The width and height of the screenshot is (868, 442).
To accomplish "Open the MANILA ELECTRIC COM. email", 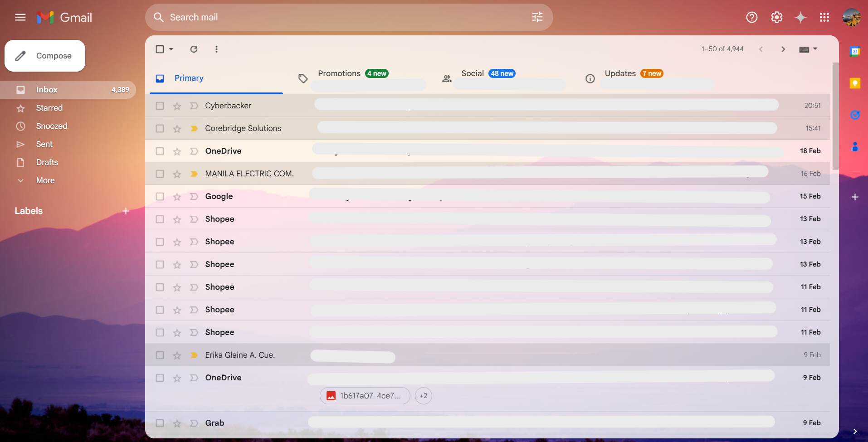I will pos(488,174).
